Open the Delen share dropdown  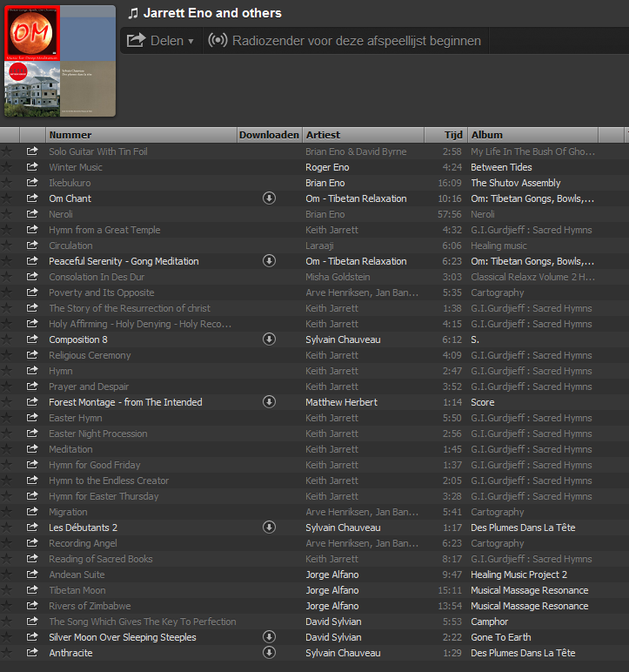(x=161, y=41)
